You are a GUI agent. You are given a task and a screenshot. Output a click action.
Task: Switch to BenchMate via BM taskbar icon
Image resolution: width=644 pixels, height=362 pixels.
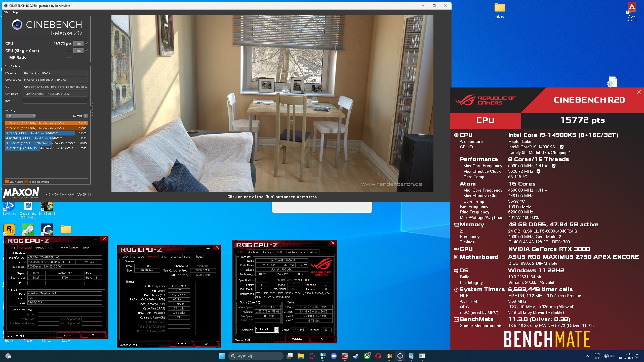click(x=389, y=356)
